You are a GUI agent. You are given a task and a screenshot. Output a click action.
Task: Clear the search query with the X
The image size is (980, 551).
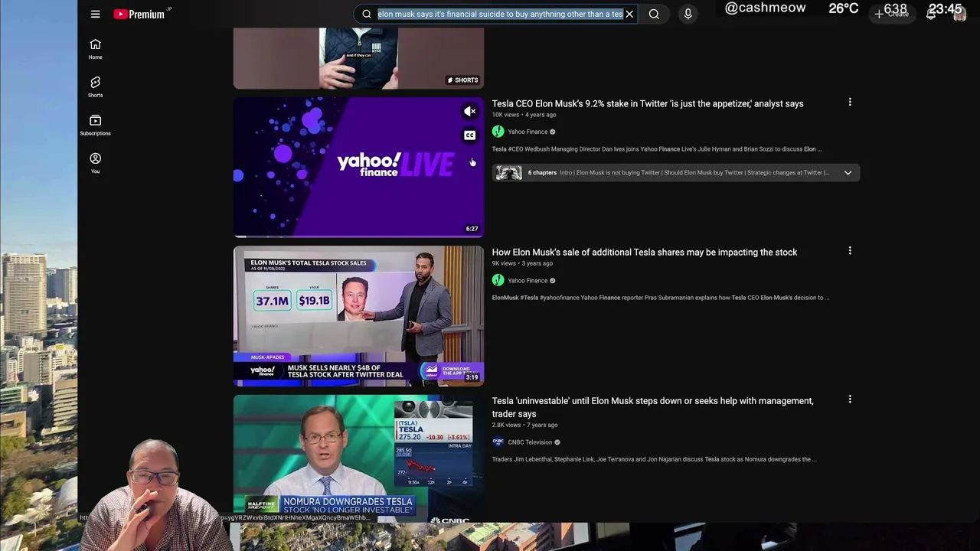pos(629,14)
